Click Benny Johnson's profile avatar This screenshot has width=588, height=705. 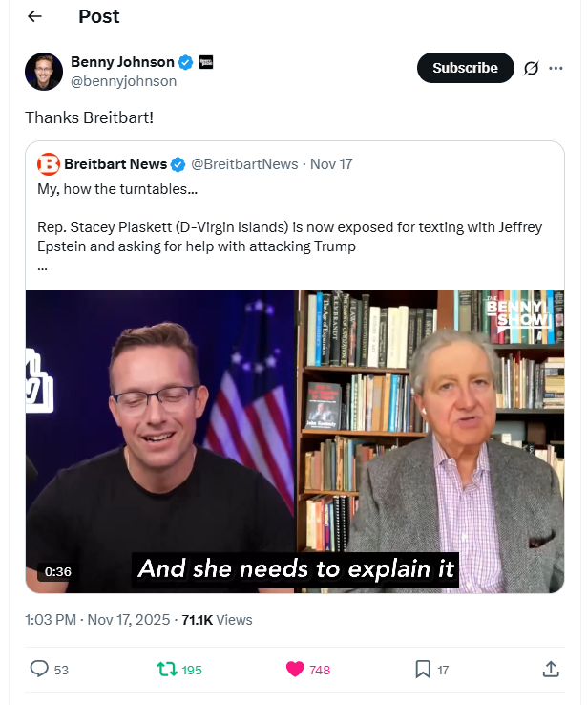point(44,72)
